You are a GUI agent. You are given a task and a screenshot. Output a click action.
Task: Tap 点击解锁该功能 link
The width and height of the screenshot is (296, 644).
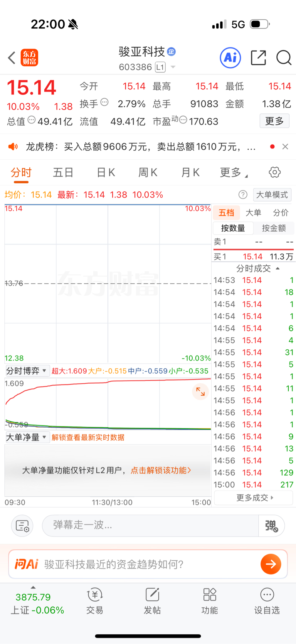pyautogui.click(x=161, y=470)
